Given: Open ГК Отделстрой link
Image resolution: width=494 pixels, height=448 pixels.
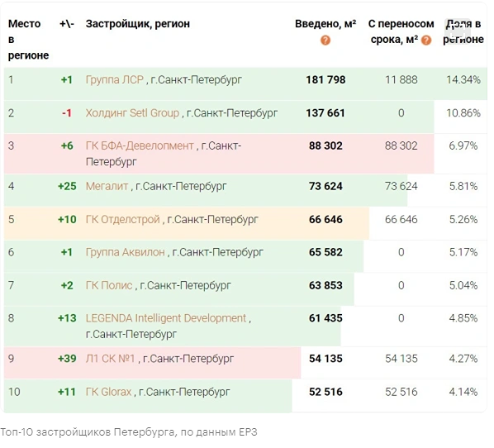Looking at the screenshot, I should click(x=123, y=219).
